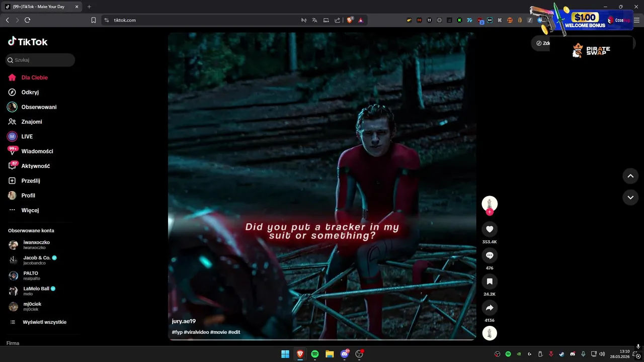Go to Odkryj page
The image size is (644, 362).
click(x=24, y=93)
